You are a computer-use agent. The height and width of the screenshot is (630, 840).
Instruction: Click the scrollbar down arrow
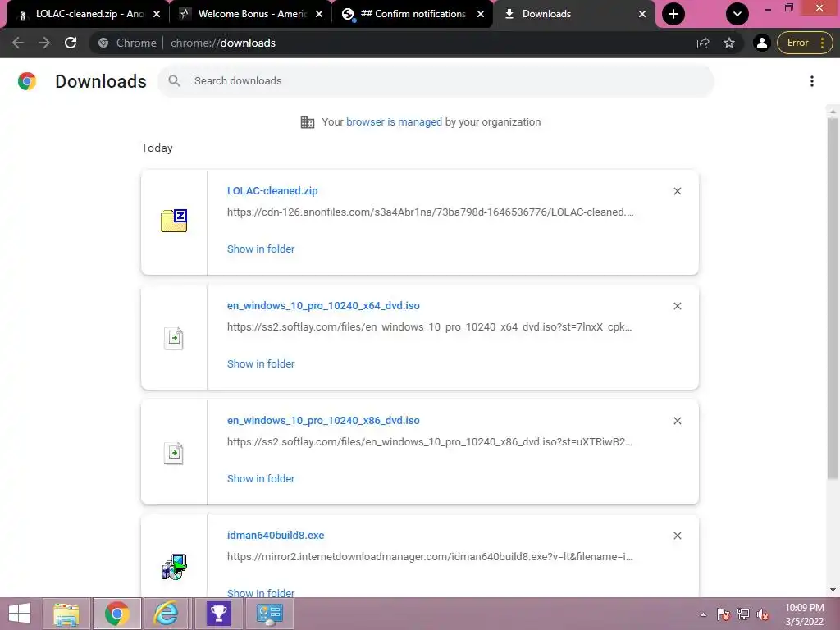click(x=833, y=590)
